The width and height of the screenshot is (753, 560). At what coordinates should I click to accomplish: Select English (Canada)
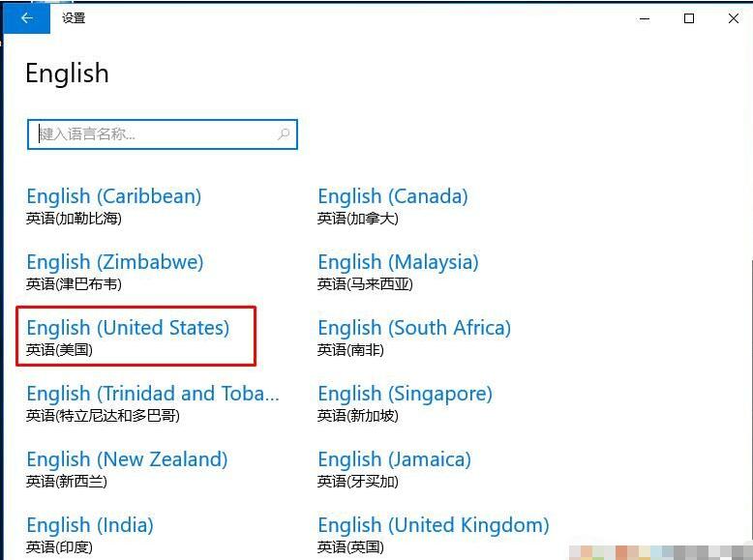click(392, 196)
